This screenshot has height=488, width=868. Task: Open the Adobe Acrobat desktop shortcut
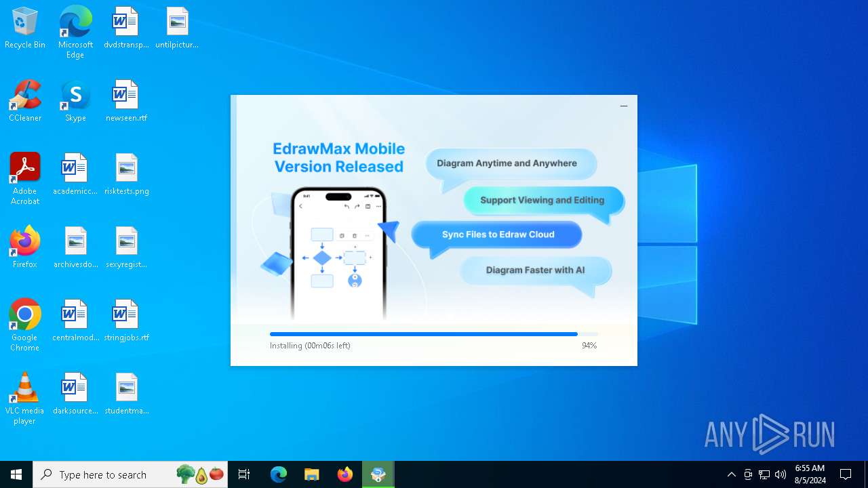(25, 179)
